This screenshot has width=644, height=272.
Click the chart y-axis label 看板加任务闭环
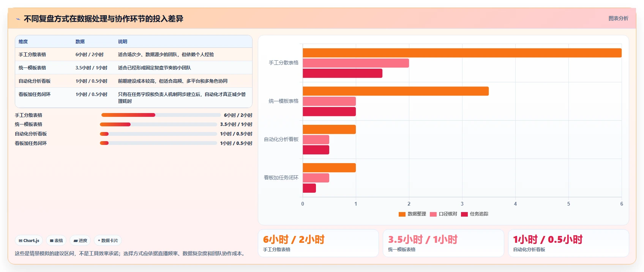click(281, 178)
